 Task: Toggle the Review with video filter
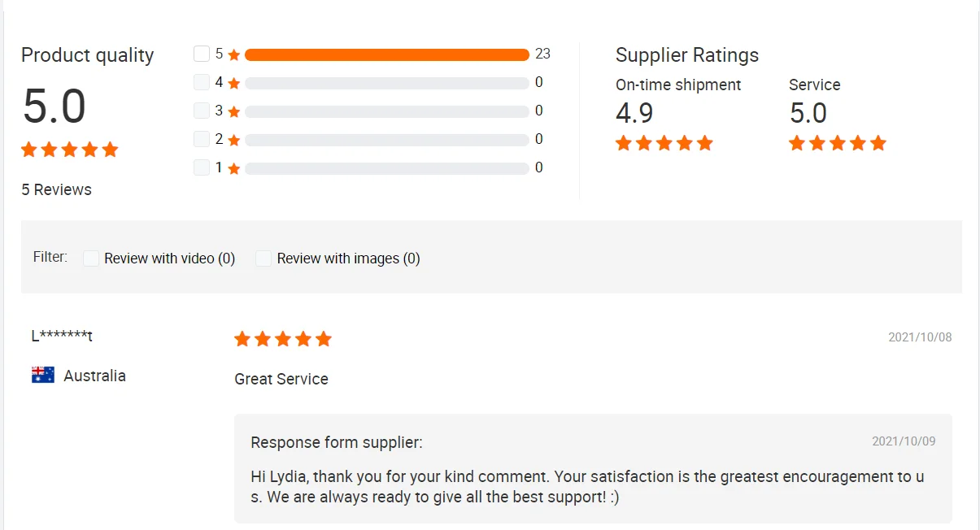(x=91, y=258)
